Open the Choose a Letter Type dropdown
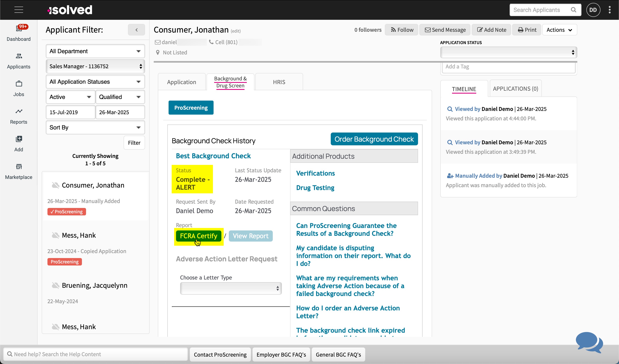Viewport: 619px width, 364px height. 231,288
